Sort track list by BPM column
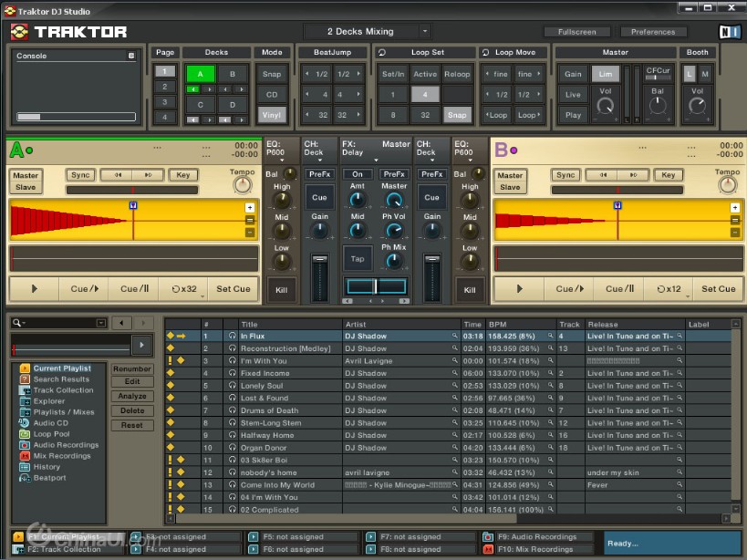Viewport: 747px width, 560px height. [x=521, y=325]
